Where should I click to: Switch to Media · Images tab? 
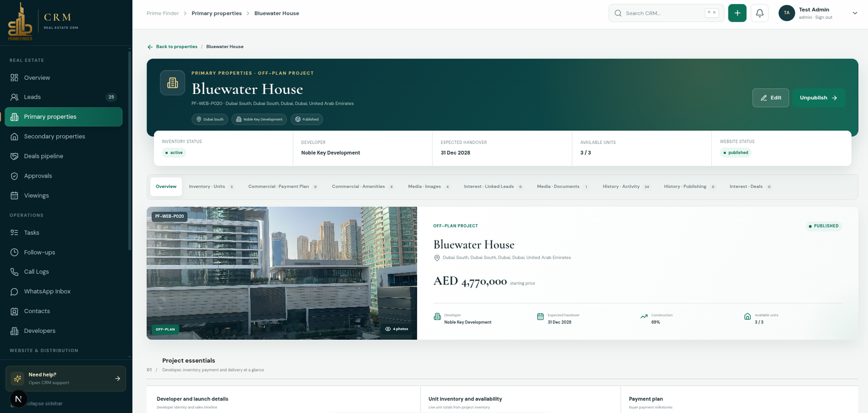(429, 187)
